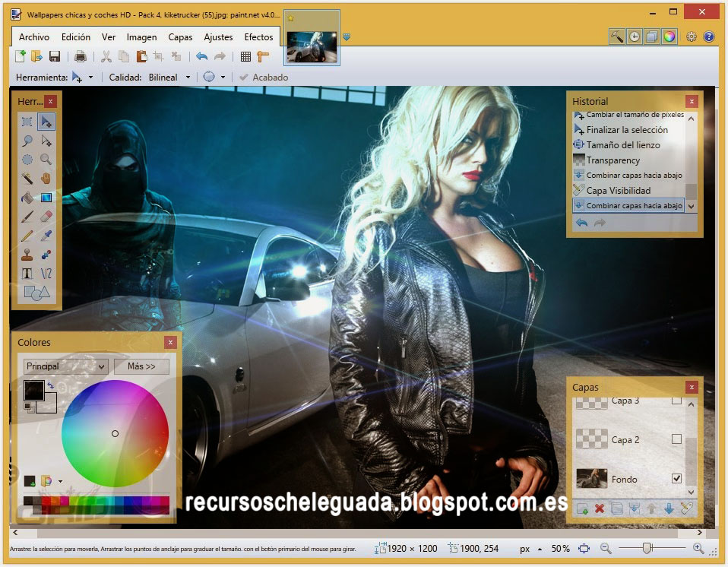Open the image list dropdown arrow
The width and height of the screenshot is (728, 567).
click(347, 36)
